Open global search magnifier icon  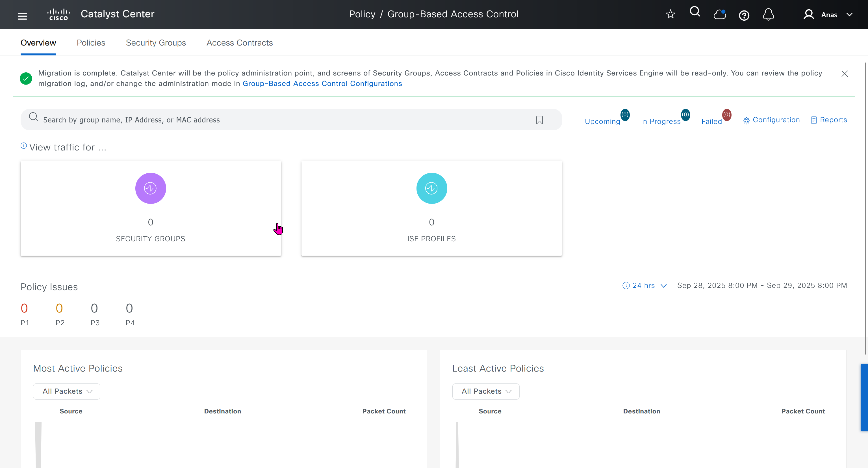[x=695, y=12]
